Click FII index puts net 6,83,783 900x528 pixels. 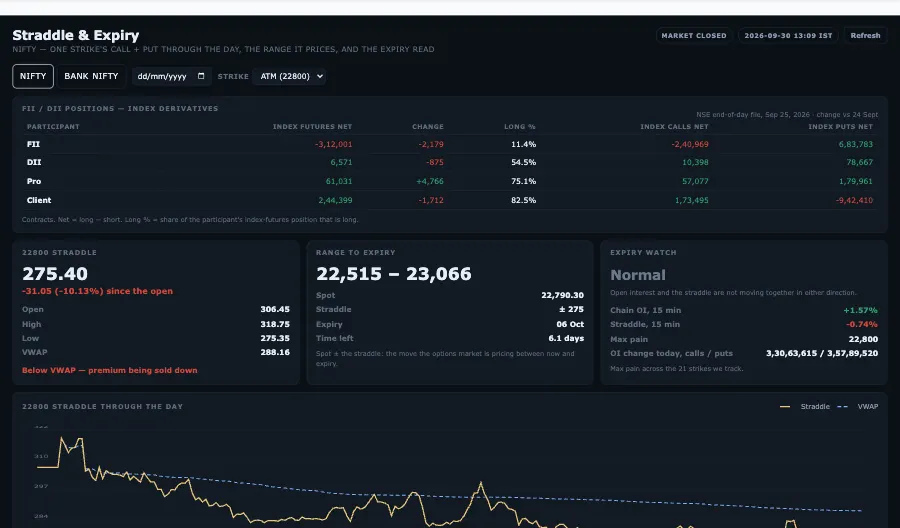[x=856, y=145]
